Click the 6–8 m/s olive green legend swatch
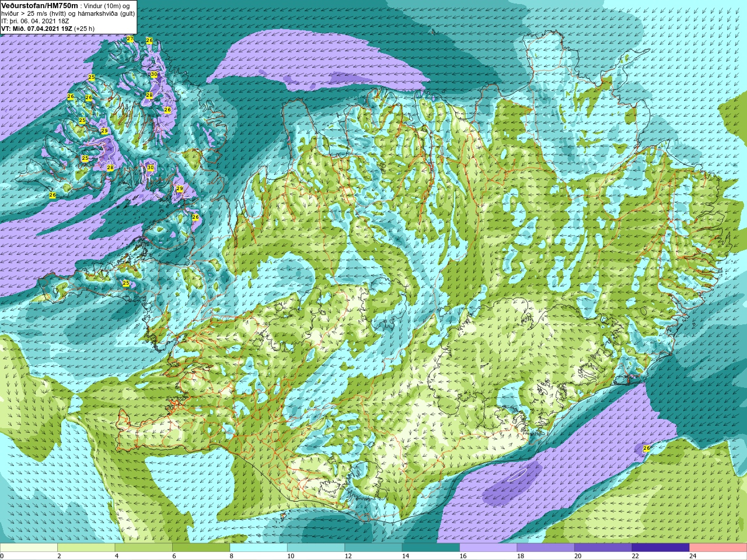747x560 pixels. [x=201, y=547]
